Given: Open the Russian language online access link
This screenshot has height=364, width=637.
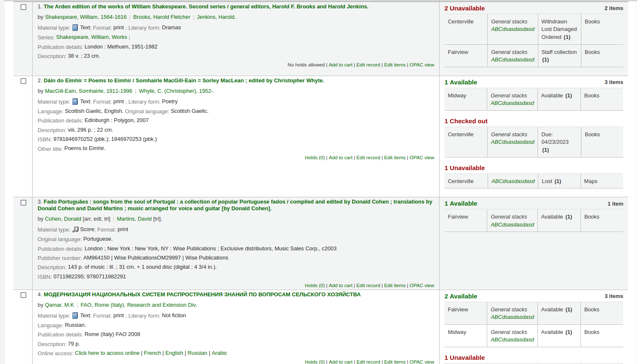Looking at the screenshot, I should coord(197,353).
